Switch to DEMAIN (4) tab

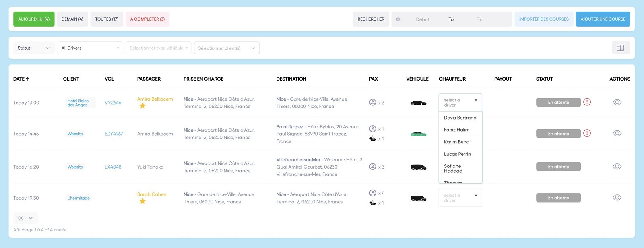point(72,19)
